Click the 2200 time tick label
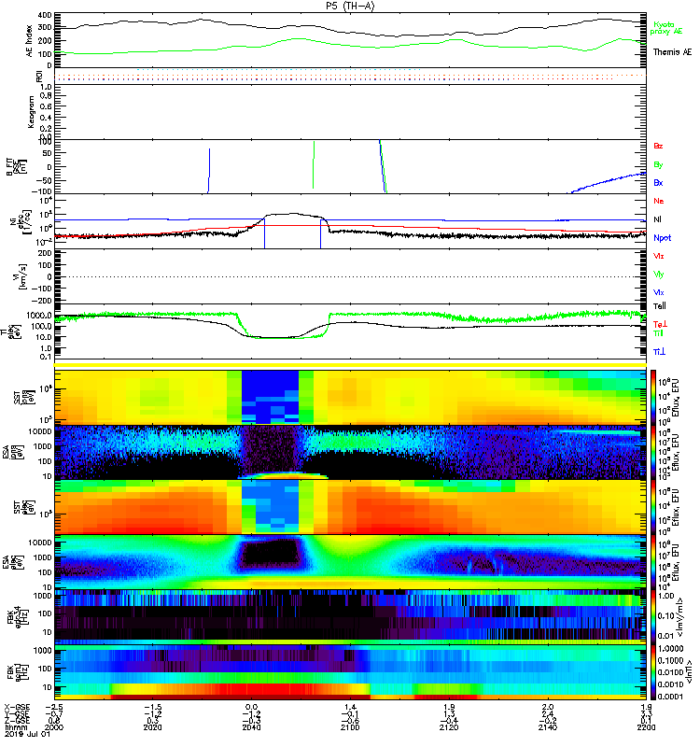The width and height of the screenshot is (700, 747). click(646, 727)
